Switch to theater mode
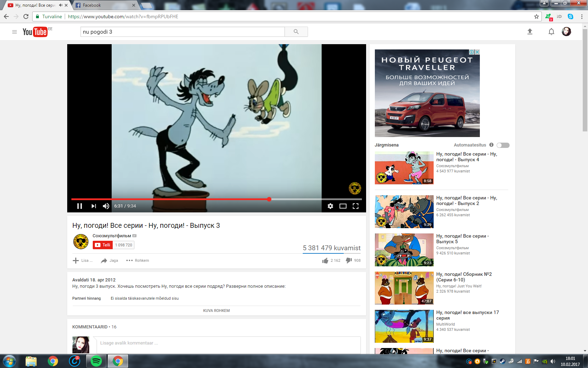 pyautogui.click(x=343, y=206)
